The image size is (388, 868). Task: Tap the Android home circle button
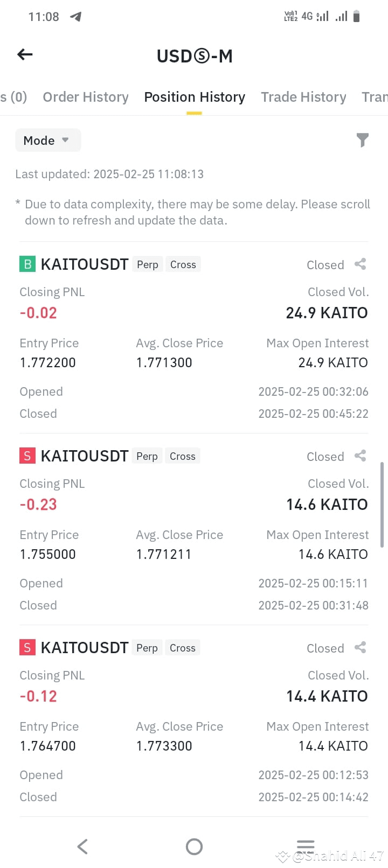coord(194,846)
